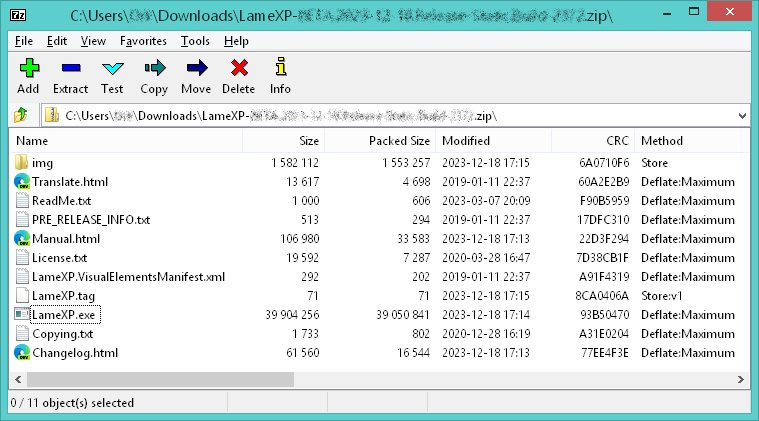This screenshot has width=759, height=421.
Task: Sort by the Method column header
Action: pos(692,141)
